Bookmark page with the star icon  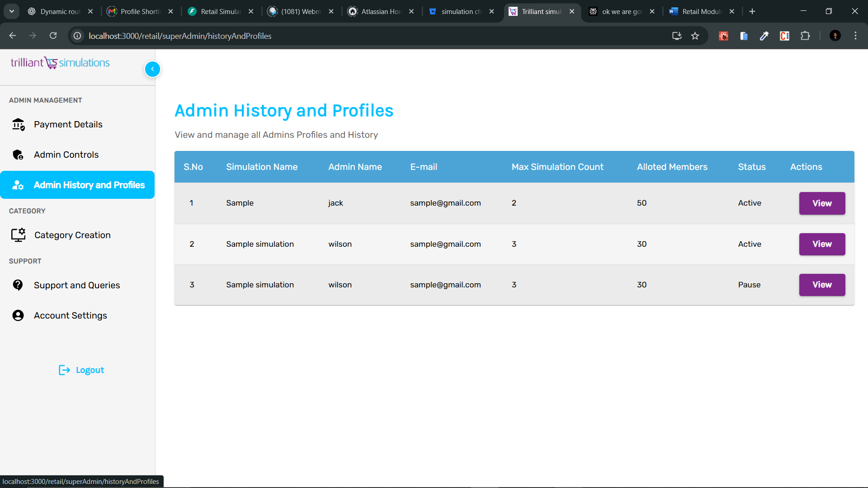click(695, 36)
